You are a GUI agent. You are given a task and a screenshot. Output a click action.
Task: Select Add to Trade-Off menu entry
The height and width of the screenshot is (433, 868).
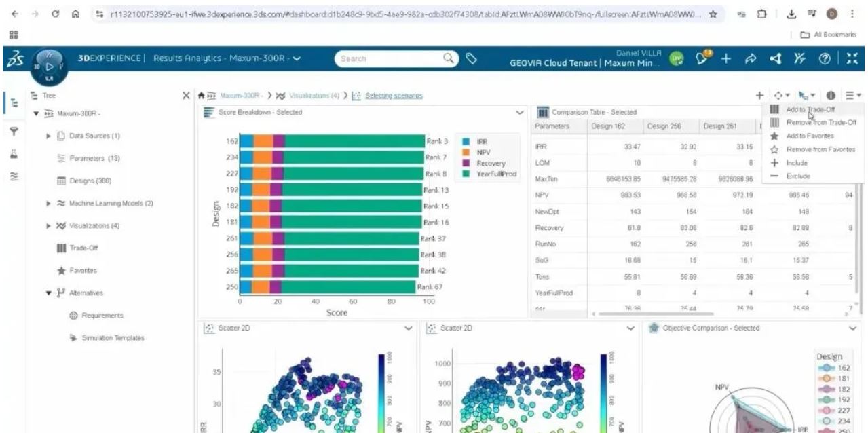810,109
